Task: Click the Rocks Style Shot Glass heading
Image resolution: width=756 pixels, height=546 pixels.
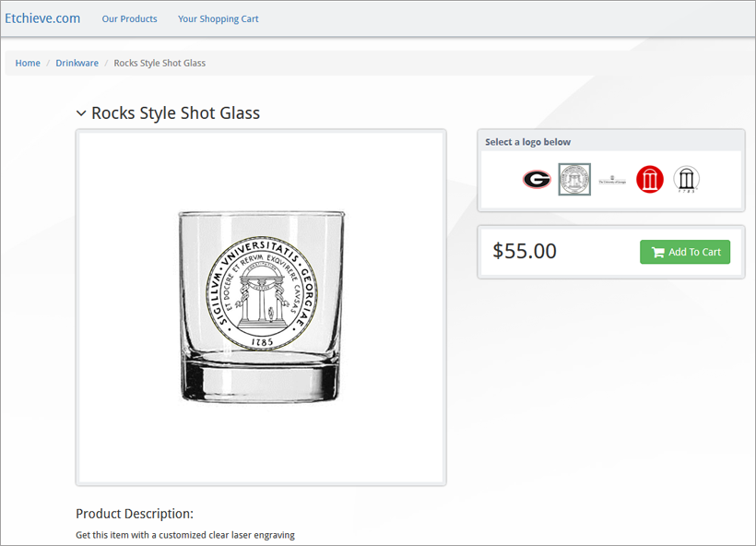Action: coord(175,113)
